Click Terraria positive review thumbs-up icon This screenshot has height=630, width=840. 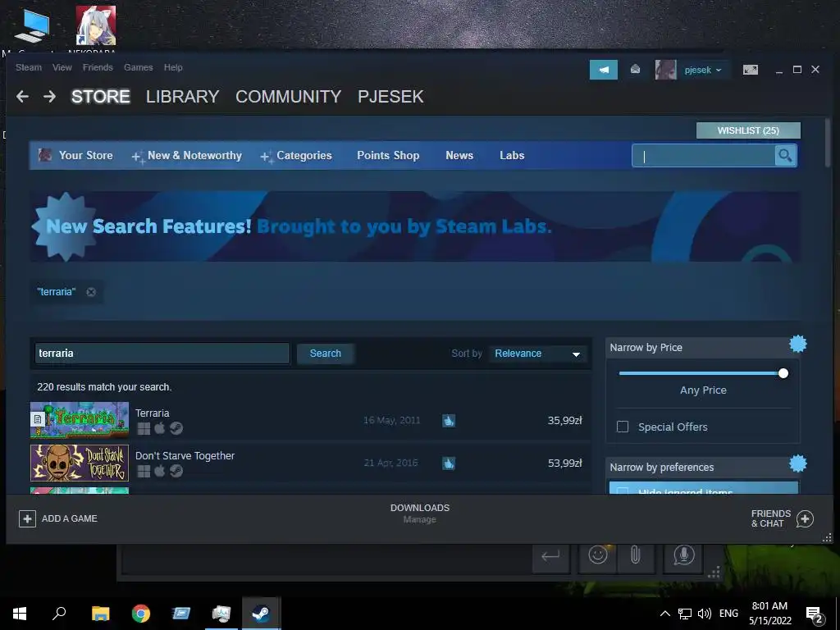pyautogui.click(x=449, y=421)
